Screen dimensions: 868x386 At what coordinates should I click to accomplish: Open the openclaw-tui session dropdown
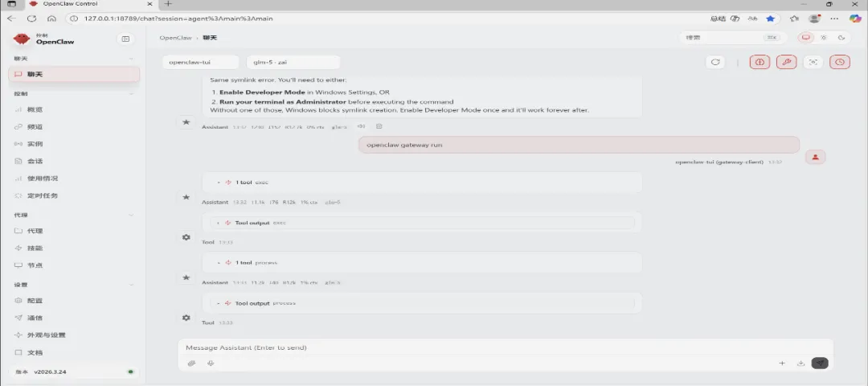[201, 62]
